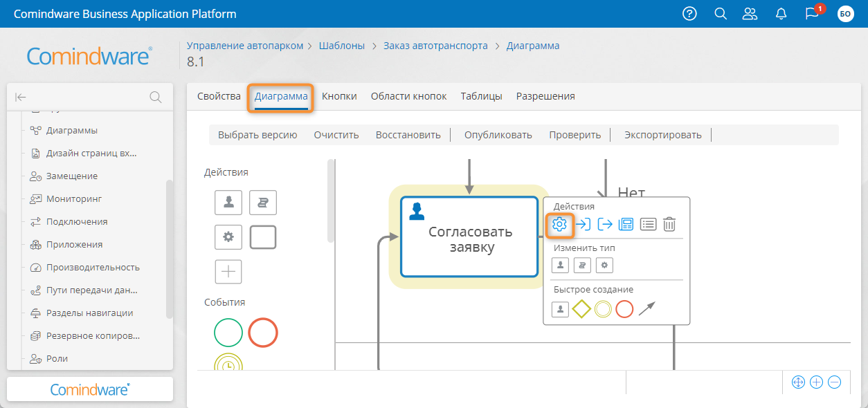Select the green start event in palette

tap(228, 333)
